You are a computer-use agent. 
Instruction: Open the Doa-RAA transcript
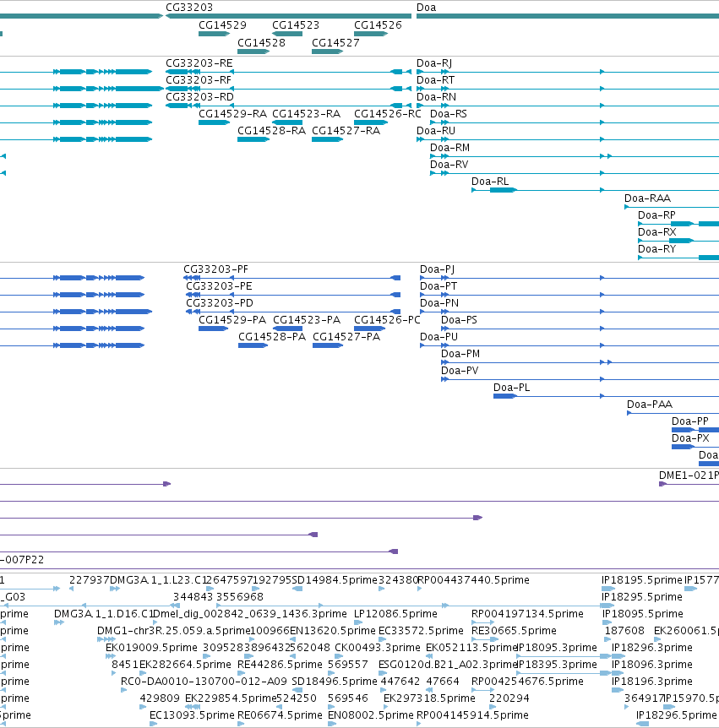pyautogui.click(x=647, y=198)
